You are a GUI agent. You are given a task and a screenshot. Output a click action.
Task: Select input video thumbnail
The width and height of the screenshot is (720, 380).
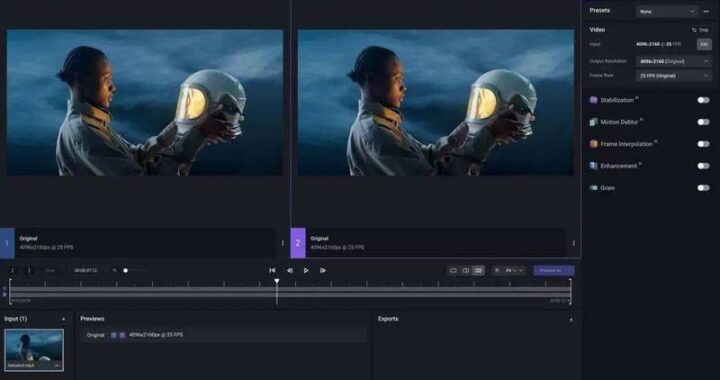(34, 350)
